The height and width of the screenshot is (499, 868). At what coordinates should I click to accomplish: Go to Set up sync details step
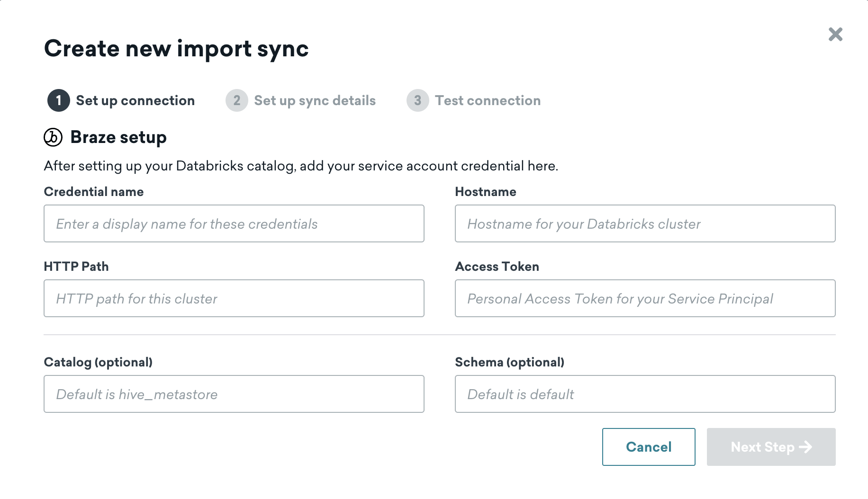pos(315,100)
